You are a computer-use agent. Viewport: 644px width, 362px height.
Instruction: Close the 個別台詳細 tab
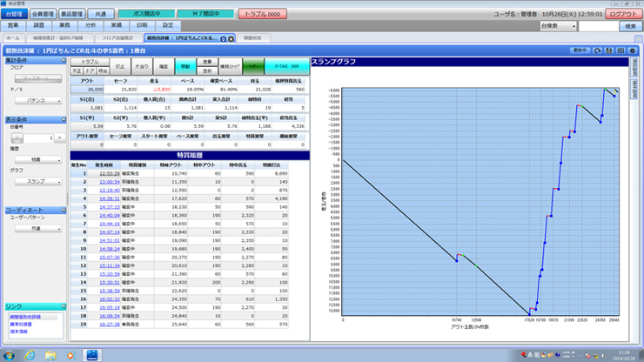pyautogui.click(x=231, y=38)
